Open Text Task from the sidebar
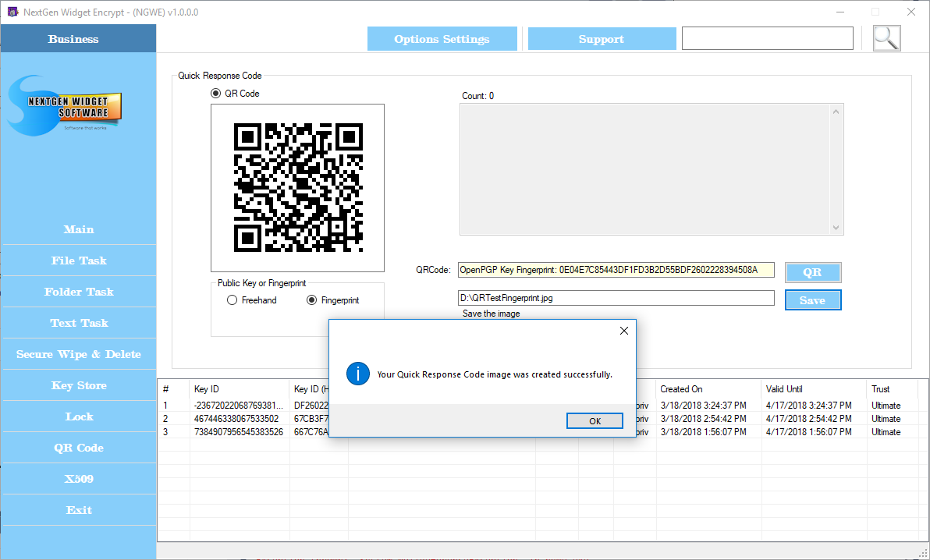 pyautogui.click(x=79, y=323)
